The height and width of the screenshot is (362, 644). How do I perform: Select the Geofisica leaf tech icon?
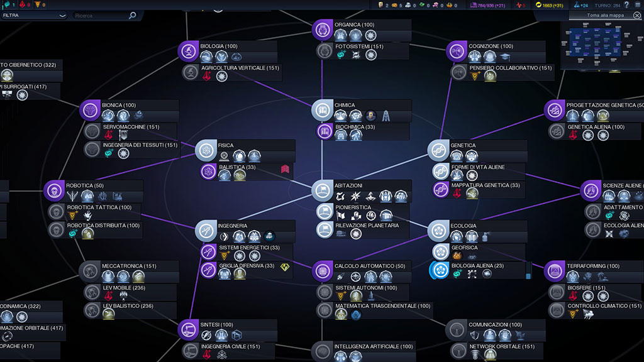[x=441, y=252]
